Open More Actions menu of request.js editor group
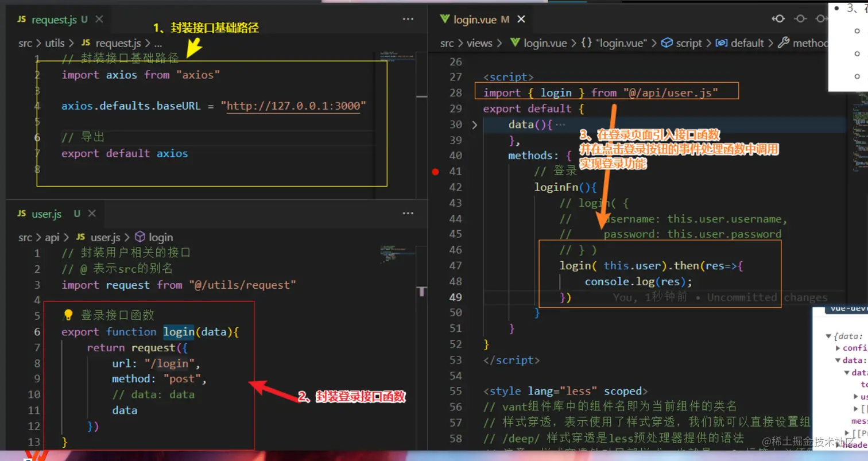The width and height of the screenshot is (868, 461). [408, 19]
